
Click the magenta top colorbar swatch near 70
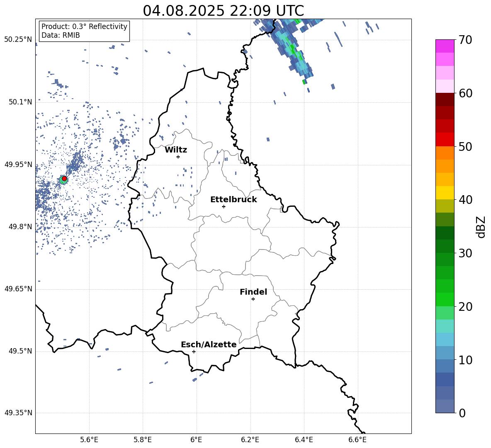click(445, 46)
